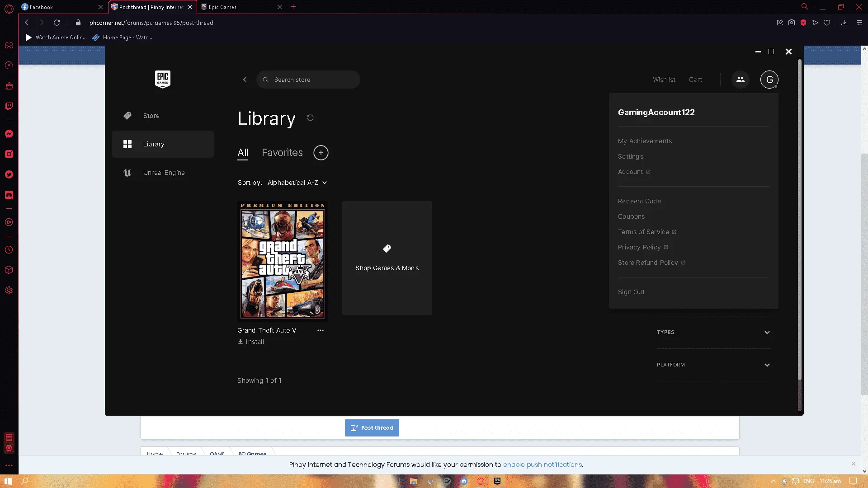
Task: Open Extensions cube icon in Opera sidebar
Action: pyautogui.click(x=9, y=270)
